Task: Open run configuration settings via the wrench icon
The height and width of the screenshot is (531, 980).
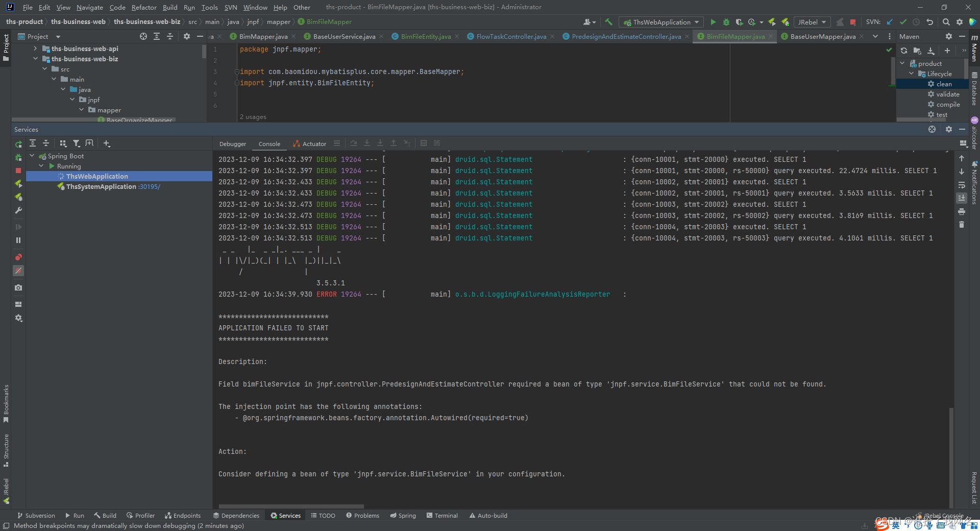Action: click(x=18, y=210)
